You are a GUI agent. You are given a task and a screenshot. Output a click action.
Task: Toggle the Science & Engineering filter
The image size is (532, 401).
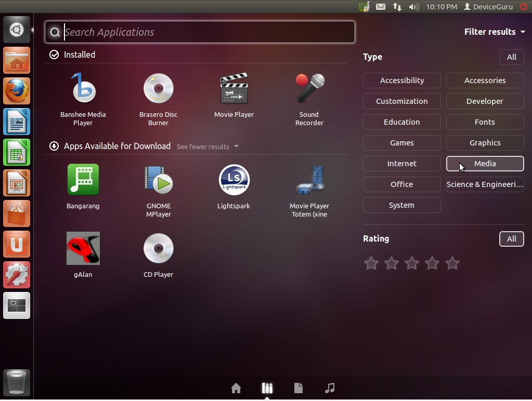[485, 184]
